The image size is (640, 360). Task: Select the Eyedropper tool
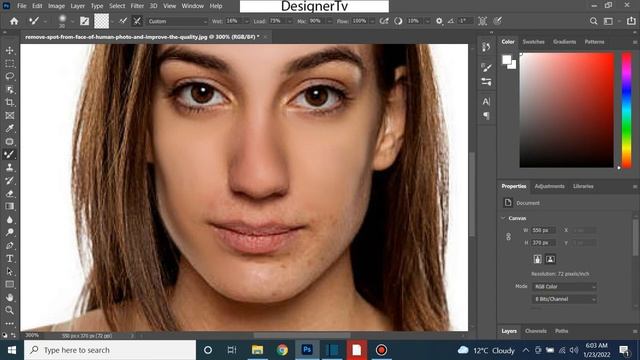[9, 129]
